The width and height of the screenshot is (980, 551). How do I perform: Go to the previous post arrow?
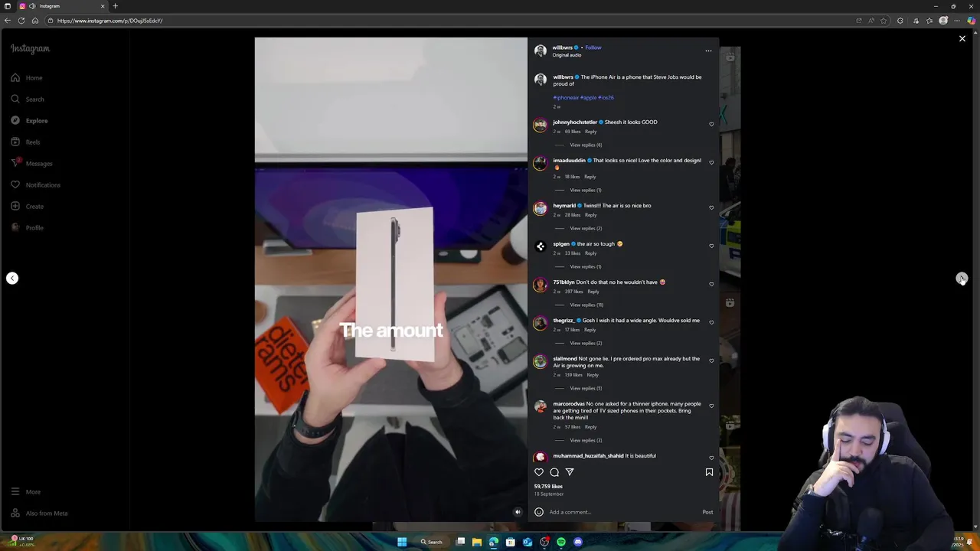pyautogui.click(x=12, y=279)
